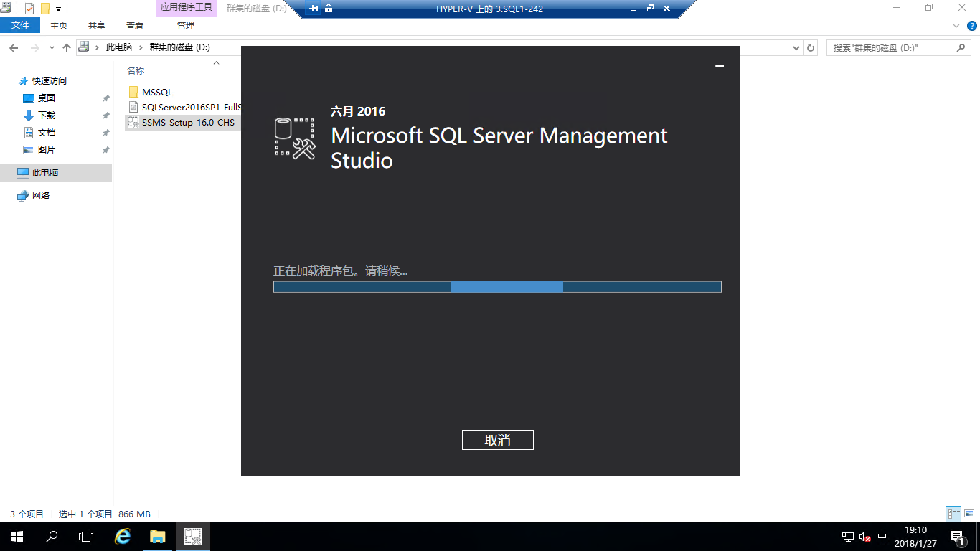Switch to the 共享 ribbon tab

coord(97,25)
